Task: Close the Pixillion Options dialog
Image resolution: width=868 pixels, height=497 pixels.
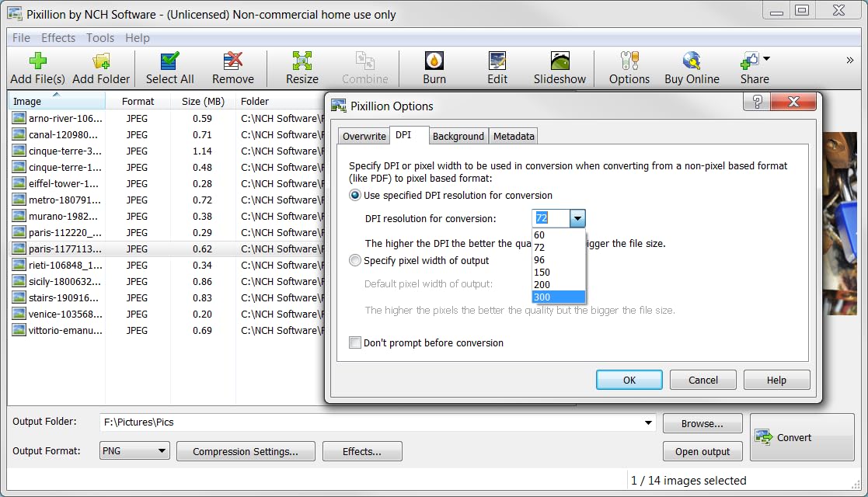Action: tap(793, 102)
